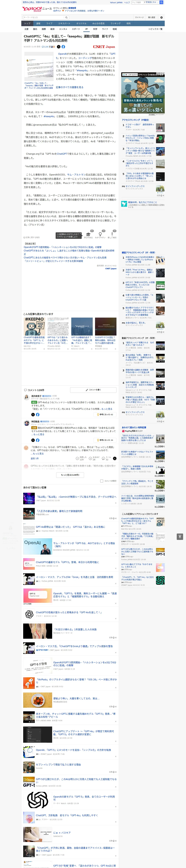Share the article on Facebook
Screen dimensions: 186x868
63,47
